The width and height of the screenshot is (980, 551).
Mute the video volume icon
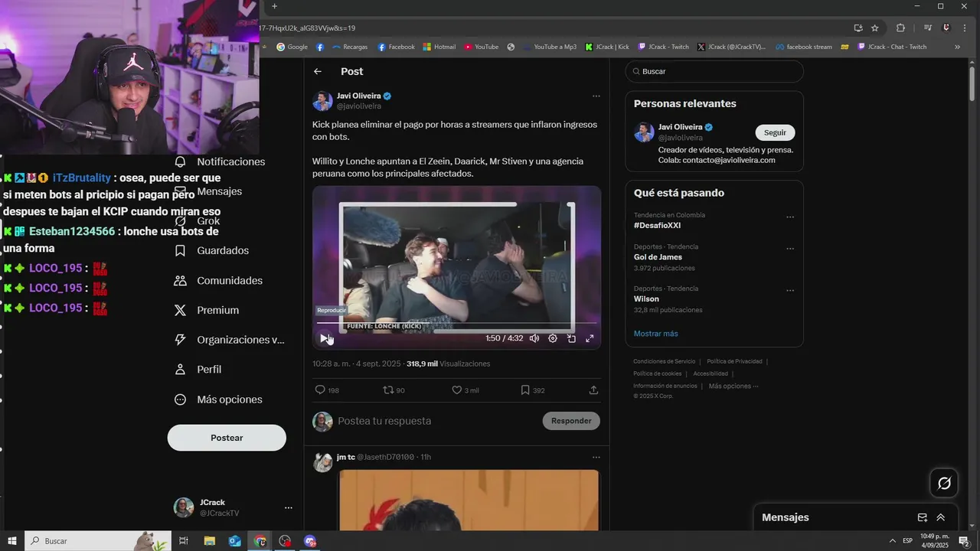pos(534,338)
